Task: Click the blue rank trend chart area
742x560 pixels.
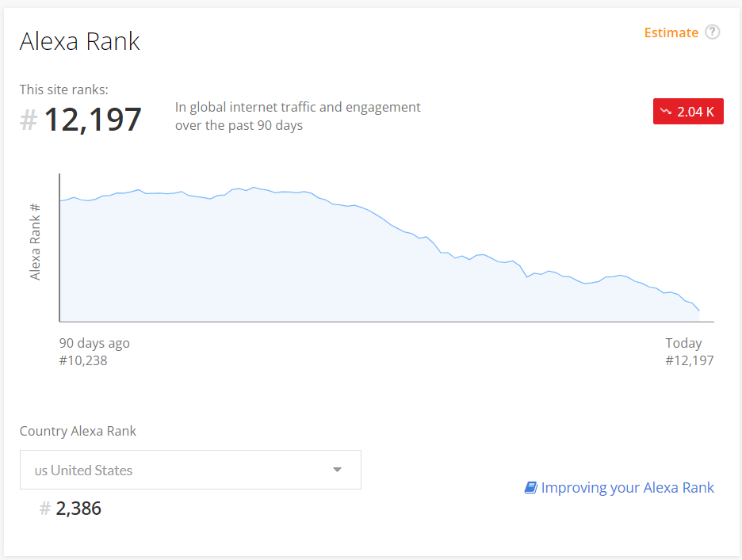Action: pyautogui.click(x=379, y=254)
